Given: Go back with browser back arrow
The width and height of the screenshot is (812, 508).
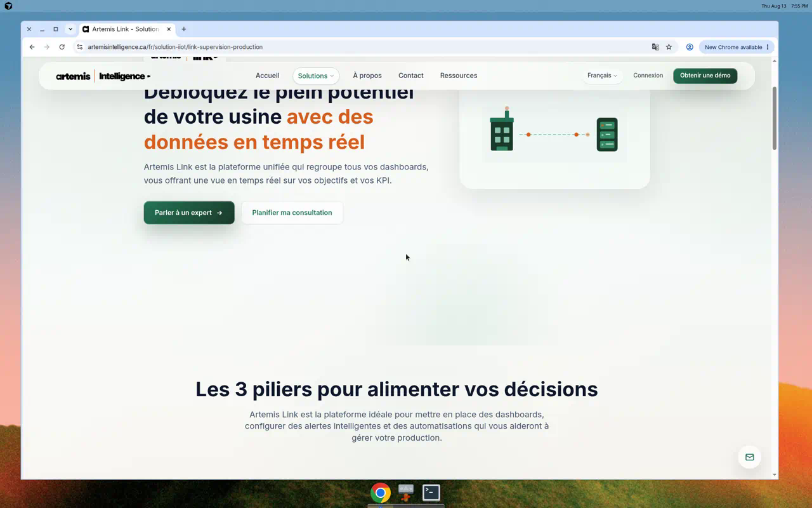Looking at the screenshot, I should point(32,47).
